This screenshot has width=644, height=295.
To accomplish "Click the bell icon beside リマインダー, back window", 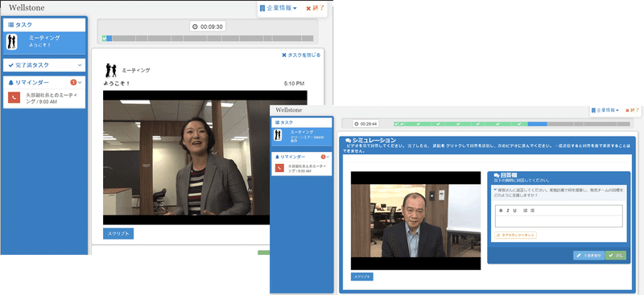I will click(x=10, y=83).
